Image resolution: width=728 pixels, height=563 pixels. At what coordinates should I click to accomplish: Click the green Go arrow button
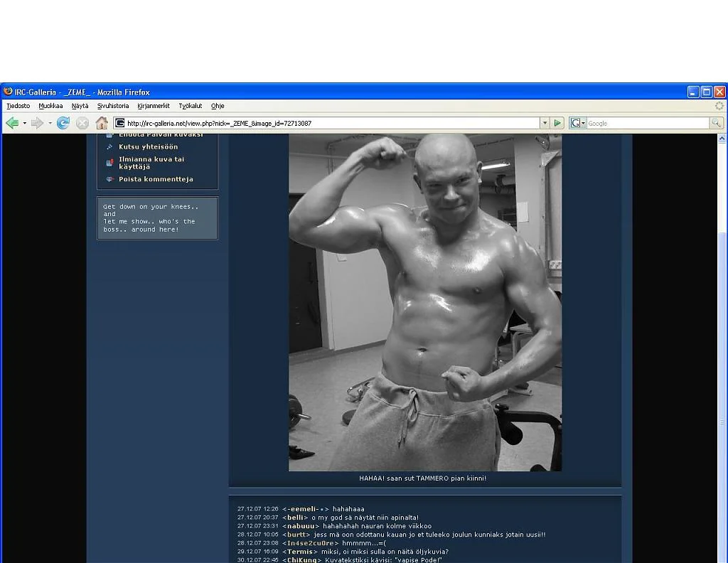558,123
